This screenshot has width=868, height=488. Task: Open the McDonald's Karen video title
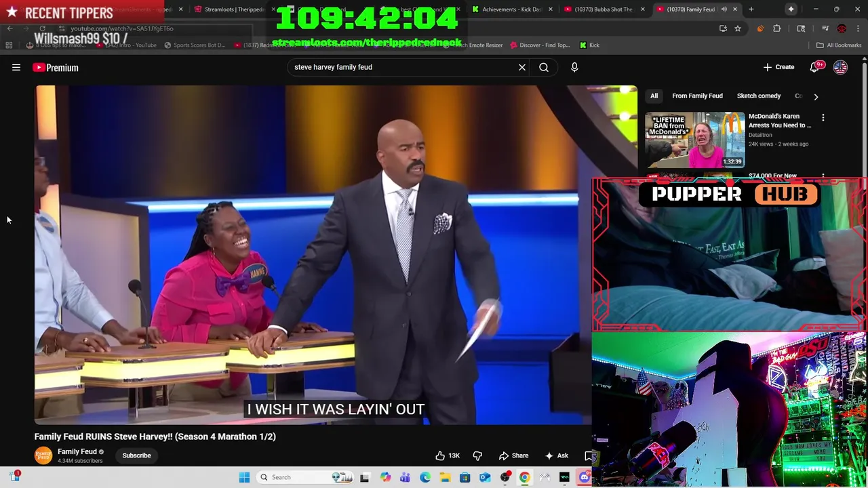tap(780, 121)
